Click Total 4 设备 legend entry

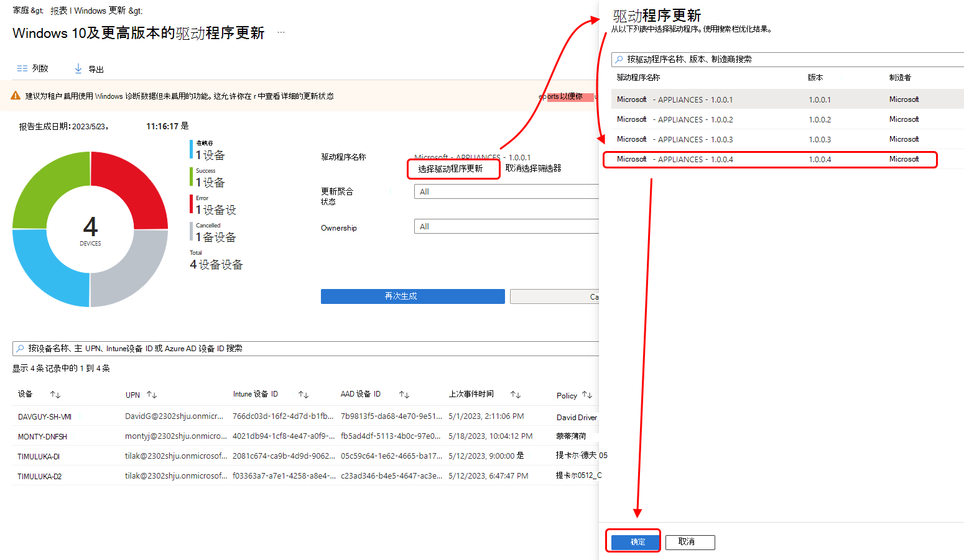click(x=216, y=260)
